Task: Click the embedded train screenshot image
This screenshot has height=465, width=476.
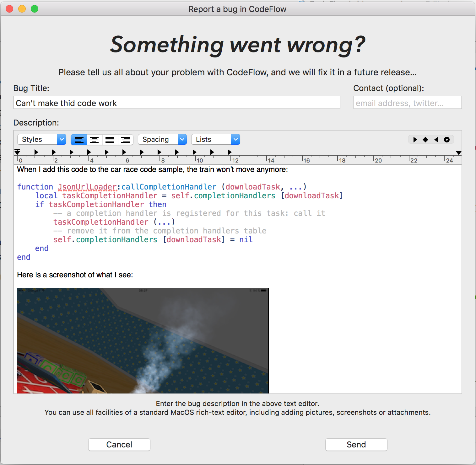Action: click(143, 341)
